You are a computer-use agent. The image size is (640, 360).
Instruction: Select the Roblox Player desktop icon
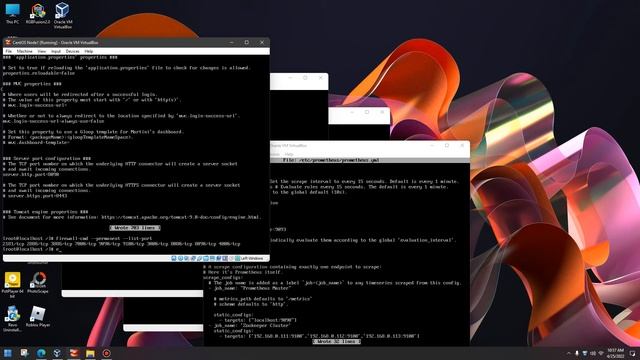(38, 316)
